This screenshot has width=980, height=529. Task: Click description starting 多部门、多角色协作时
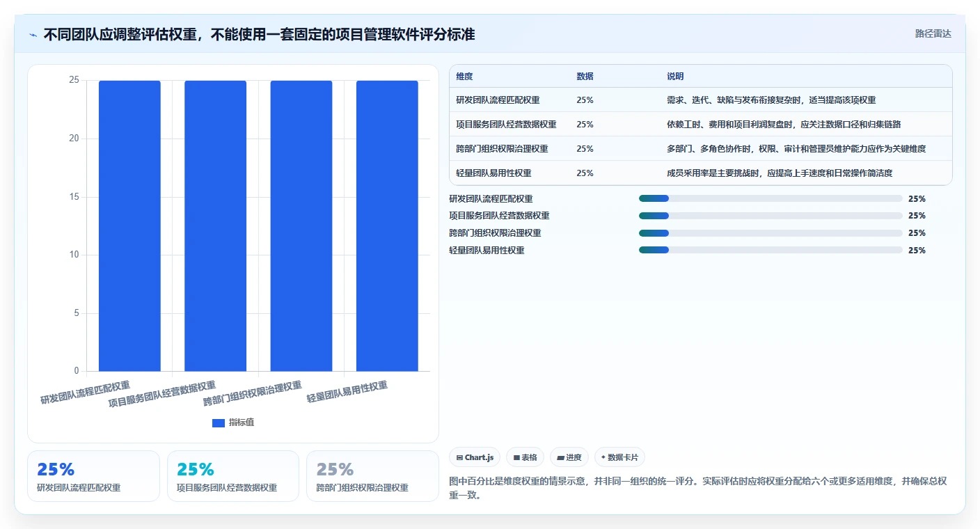coord(796,149)
